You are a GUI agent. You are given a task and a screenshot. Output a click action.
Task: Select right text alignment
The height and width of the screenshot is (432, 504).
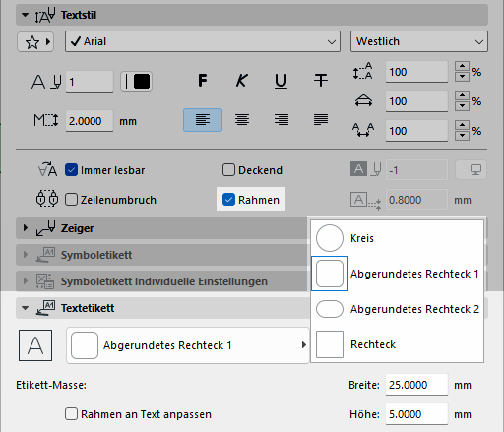(282, 120)
